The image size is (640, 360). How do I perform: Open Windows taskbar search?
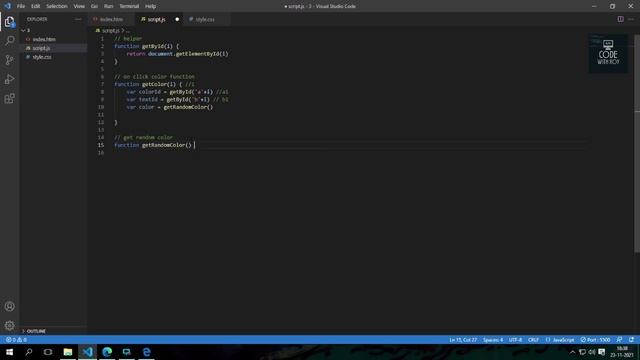29,352
